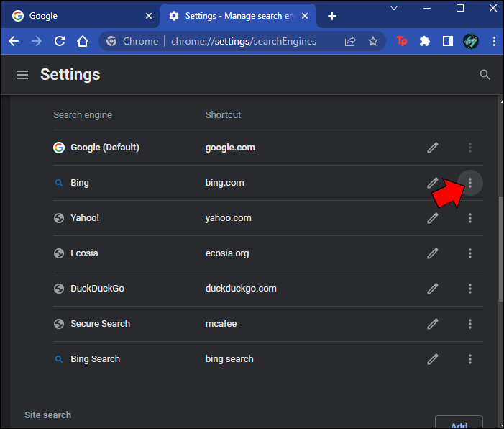The image size is (504, 429).
Task: Open more actions for Yahoo!
Action: (x=470, y=218)
